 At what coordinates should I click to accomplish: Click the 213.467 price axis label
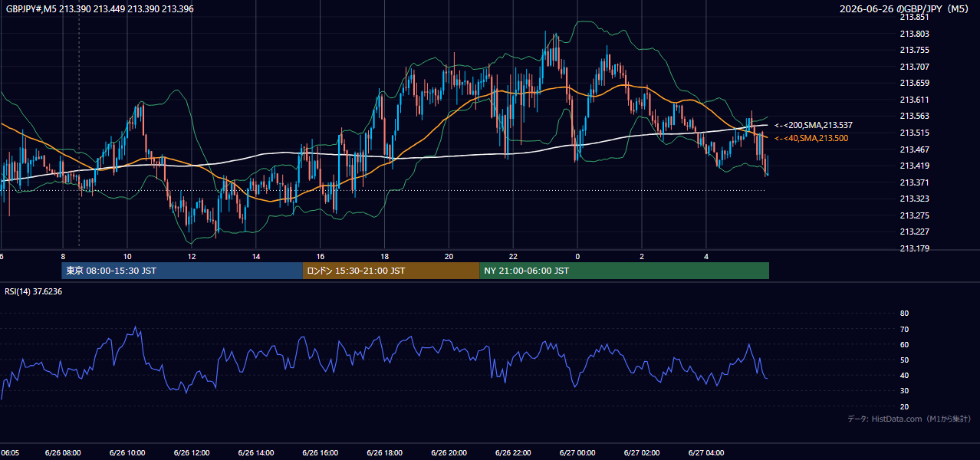pyautogui.click(x=914, y=149)
